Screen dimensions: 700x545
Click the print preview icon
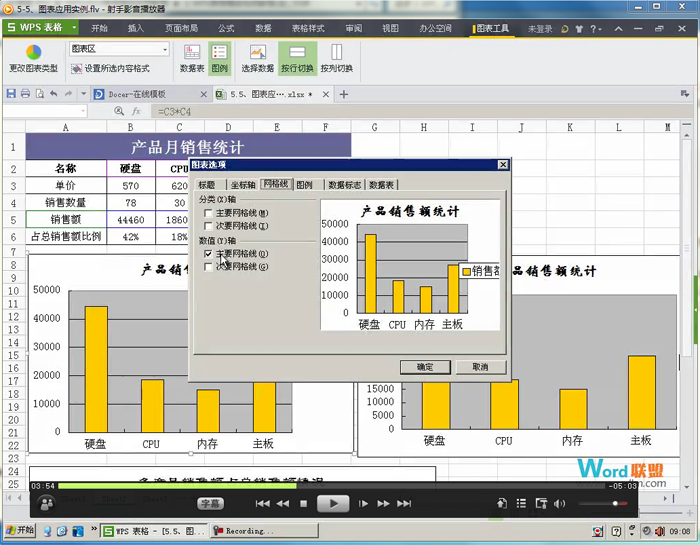pos(40,94)
